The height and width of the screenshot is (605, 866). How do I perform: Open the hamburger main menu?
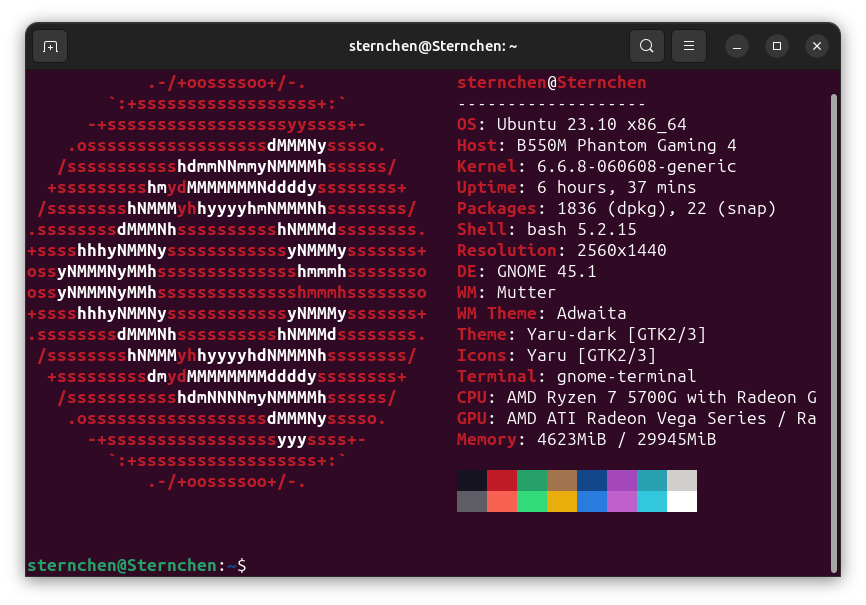689,46
